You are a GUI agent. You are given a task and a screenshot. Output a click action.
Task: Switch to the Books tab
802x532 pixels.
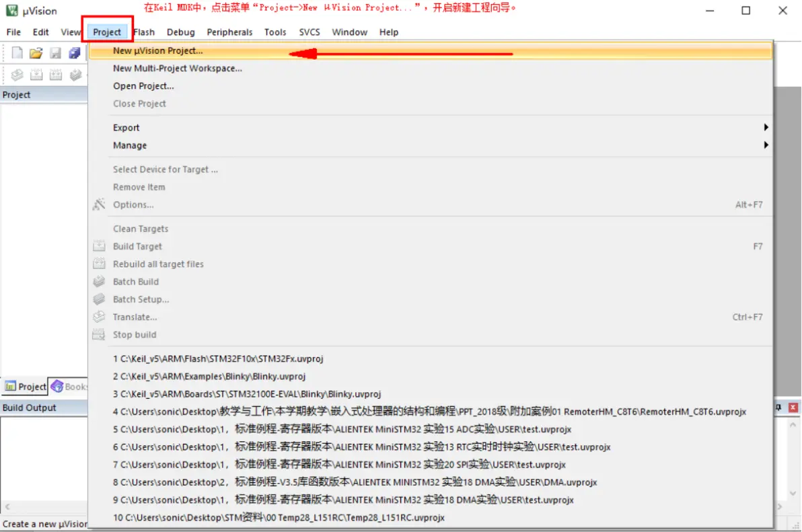[x=69, y=386]
